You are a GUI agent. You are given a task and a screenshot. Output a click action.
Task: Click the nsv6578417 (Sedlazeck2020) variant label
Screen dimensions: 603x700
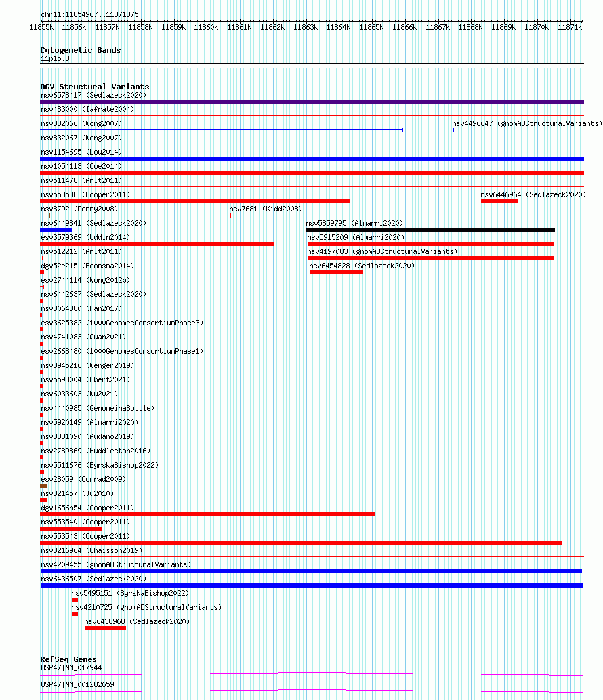93,95
